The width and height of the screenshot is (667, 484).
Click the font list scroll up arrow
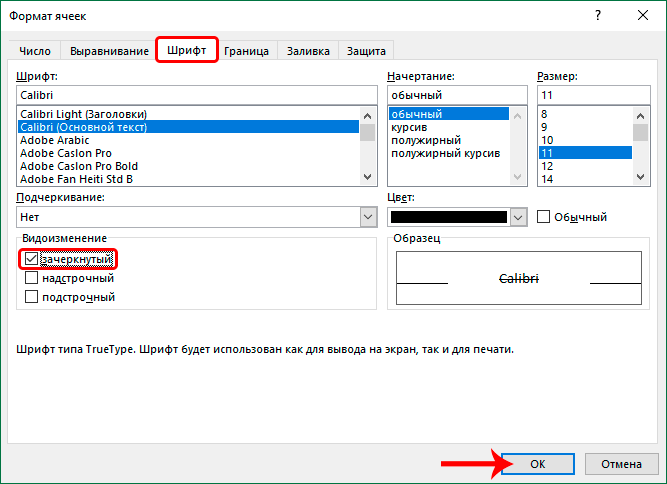pyautogui.click(x=368, y=116)
